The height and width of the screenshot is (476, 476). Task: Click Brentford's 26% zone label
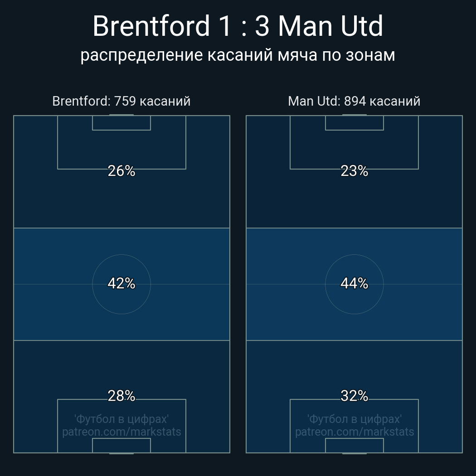[x=121, y=171]
